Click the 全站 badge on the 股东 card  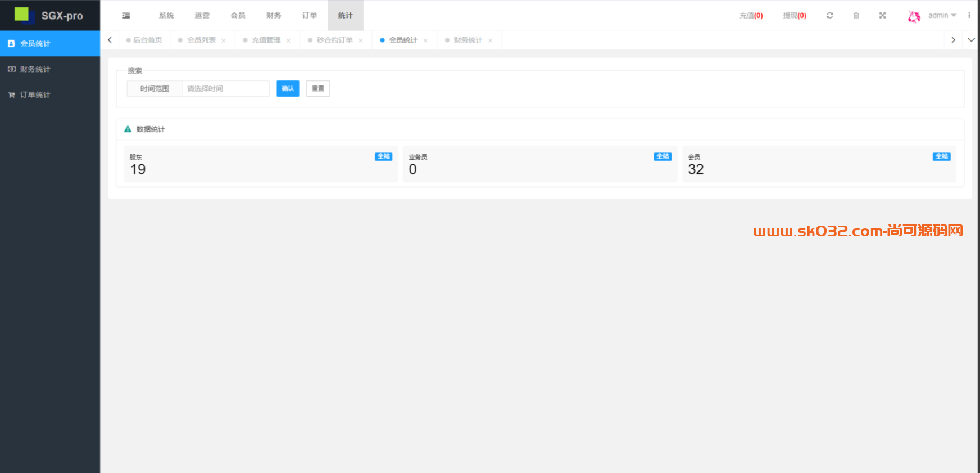click(384, 156)
